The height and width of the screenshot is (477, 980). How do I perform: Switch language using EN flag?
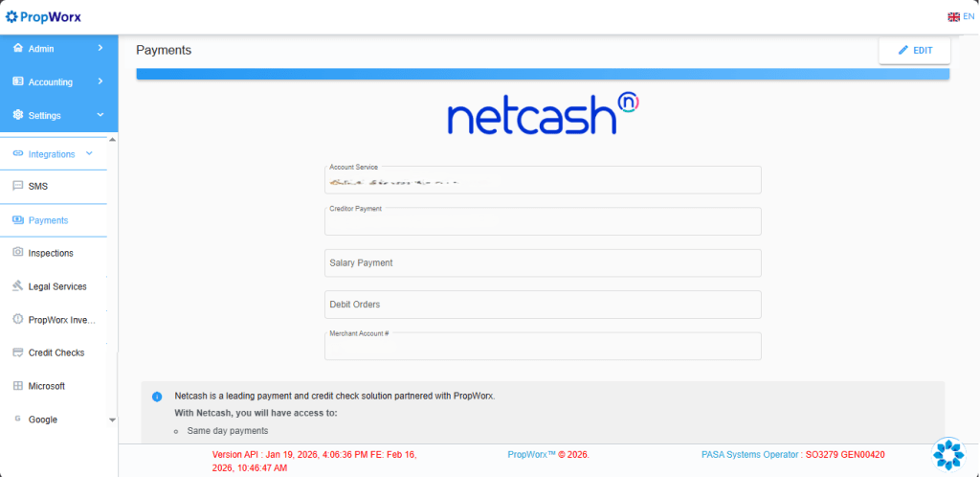tap(960, 16)
